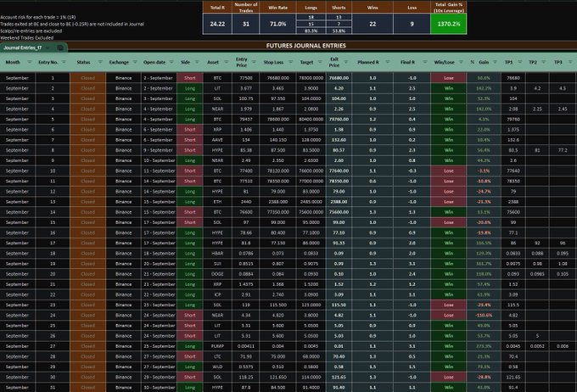Expand the TP2 filter dropdown
Viewport: 577px width, 392px height.
[544, 62]
